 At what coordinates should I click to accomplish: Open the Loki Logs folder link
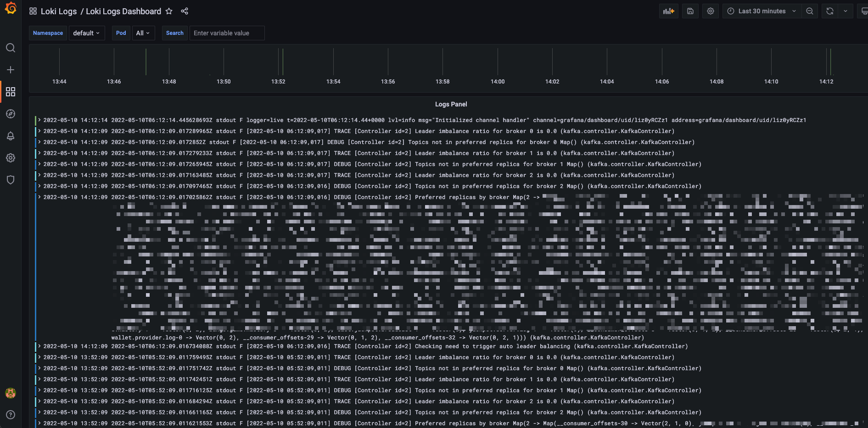tap(59, 11)
